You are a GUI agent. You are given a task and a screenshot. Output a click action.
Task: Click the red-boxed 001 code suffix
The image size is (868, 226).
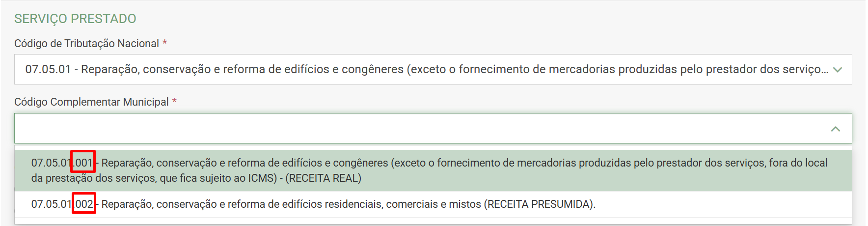point(83,163)
